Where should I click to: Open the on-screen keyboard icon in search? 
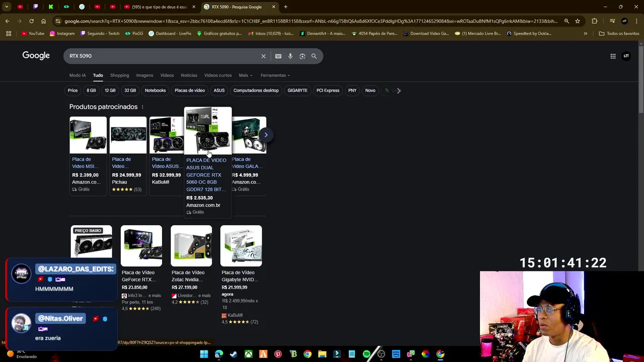(x=278, y=56)
